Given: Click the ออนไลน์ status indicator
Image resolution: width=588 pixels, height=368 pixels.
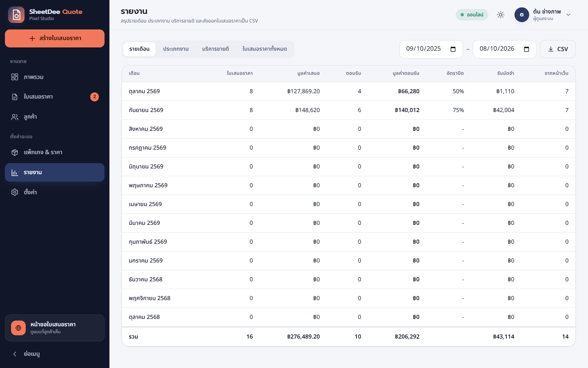Looking at the screenshot, I should (472, 15).
